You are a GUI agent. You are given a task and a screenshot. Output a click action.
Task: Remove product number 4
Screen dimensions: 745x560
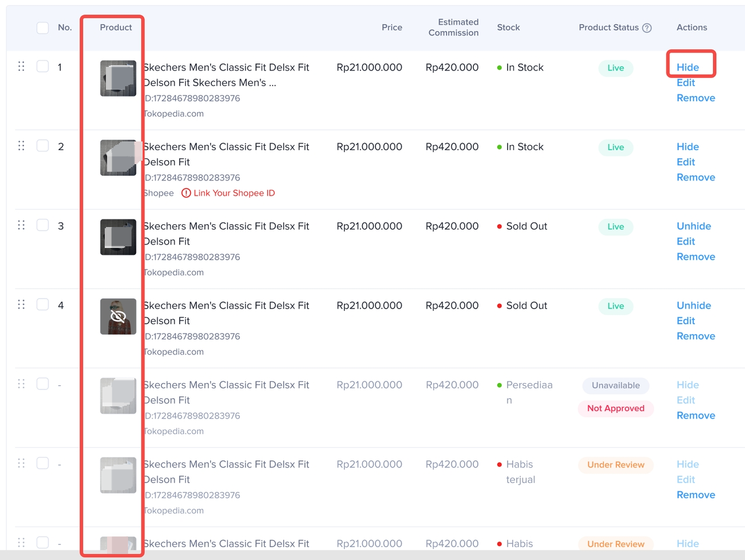(x=696, y=336)
